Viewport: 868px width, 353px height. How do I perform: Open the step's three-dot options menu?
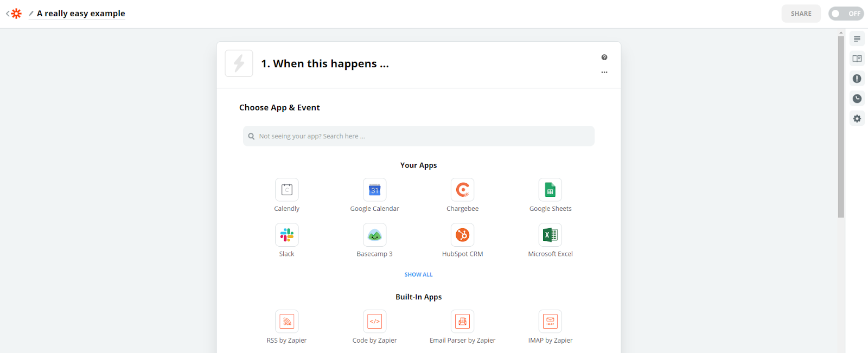pos(604,72)
